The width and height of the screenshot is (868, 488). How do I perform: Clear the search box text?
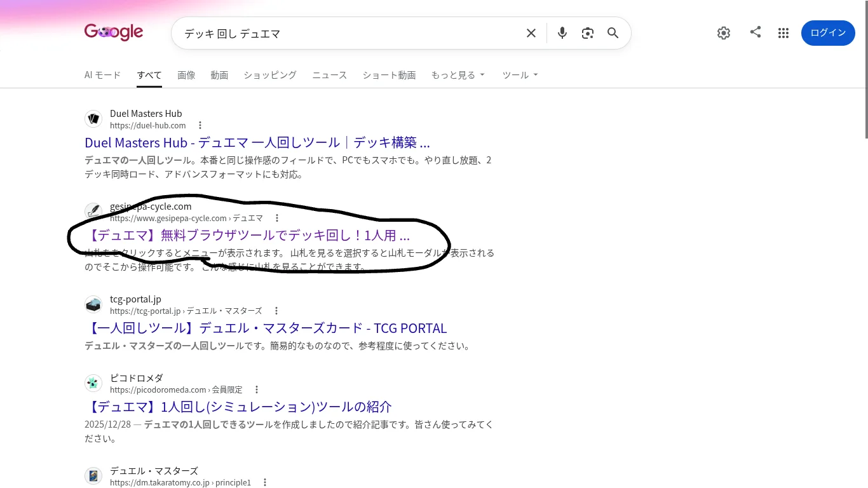531,33
